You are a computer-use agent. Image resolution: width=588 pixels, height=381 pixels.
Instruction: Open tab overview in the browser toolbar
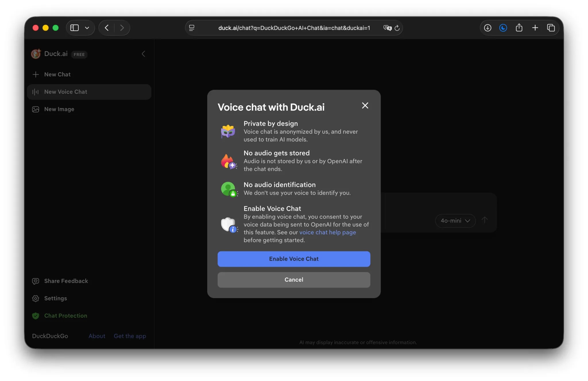click(x=551, y=28)
